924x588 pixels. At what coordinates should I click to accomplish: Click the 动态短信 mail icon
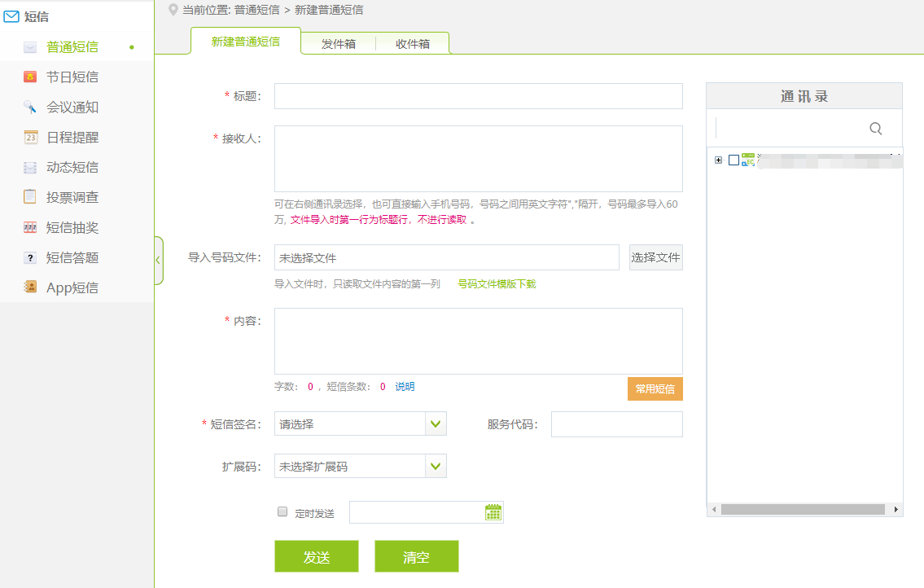pyautogui.click(x=30, y=168)
